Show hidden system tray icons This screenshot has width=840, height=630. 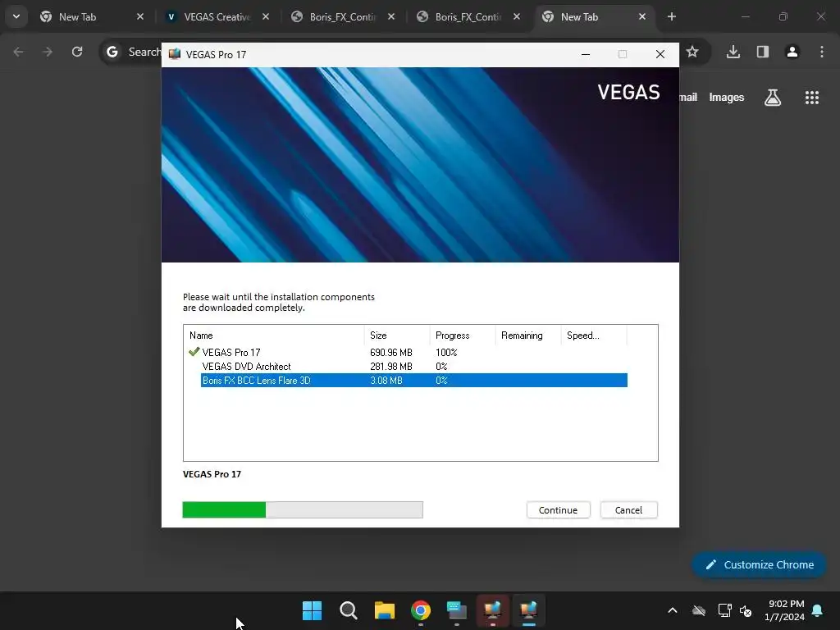click(x=673, y=609)
